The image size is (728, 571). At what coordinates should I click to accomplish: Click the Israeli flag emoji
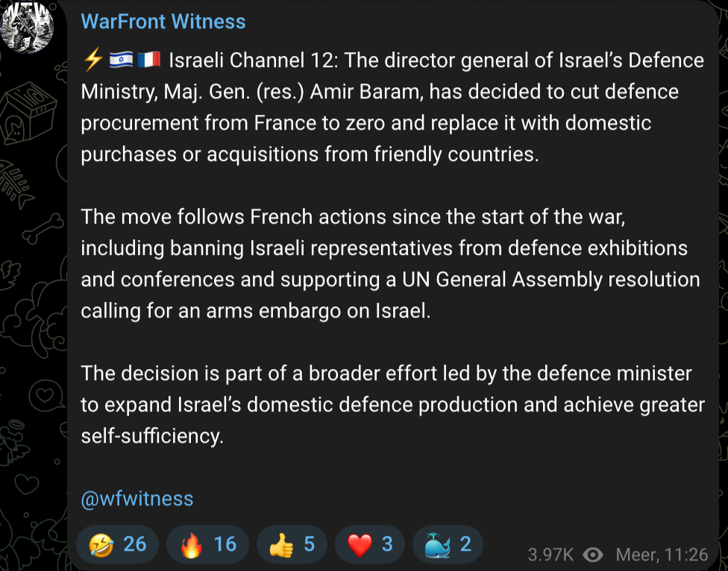[x=120, y=60]
